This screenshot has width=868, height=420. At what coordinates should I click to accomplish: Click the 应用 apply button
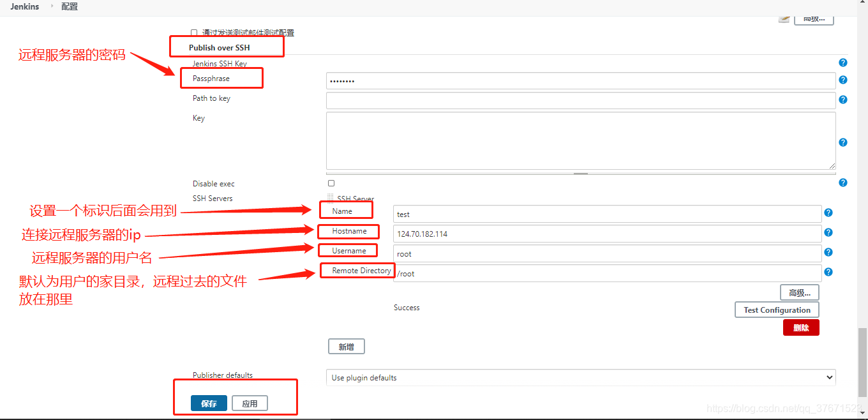250,403
